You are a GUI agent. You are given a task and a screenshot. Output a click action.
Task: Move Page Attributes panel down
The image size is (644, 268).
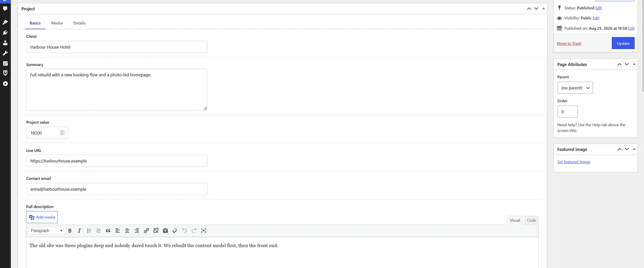[x=627, y=64]
